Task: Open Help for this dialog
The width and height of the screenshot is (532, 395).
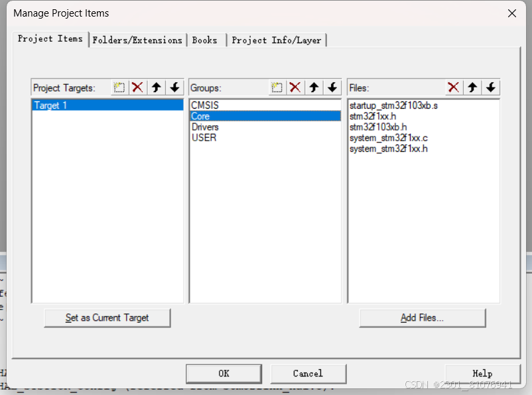Action: (482, 374)
